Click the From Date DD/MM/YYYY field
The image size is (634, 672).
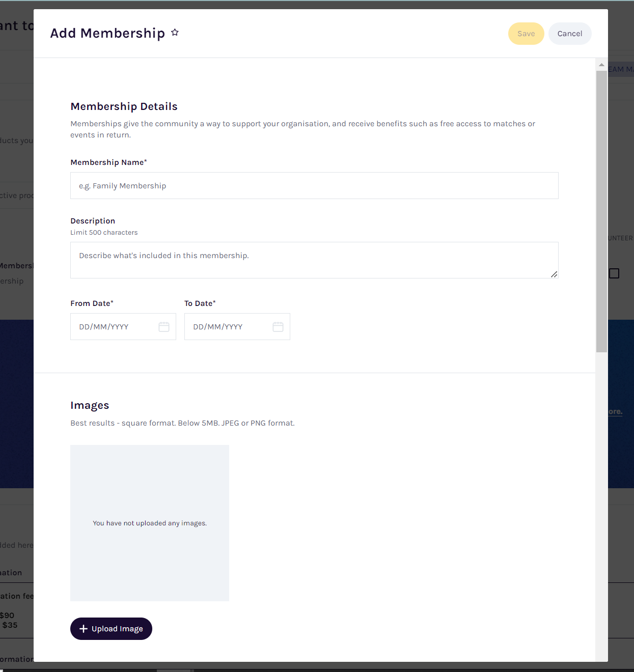123,327
